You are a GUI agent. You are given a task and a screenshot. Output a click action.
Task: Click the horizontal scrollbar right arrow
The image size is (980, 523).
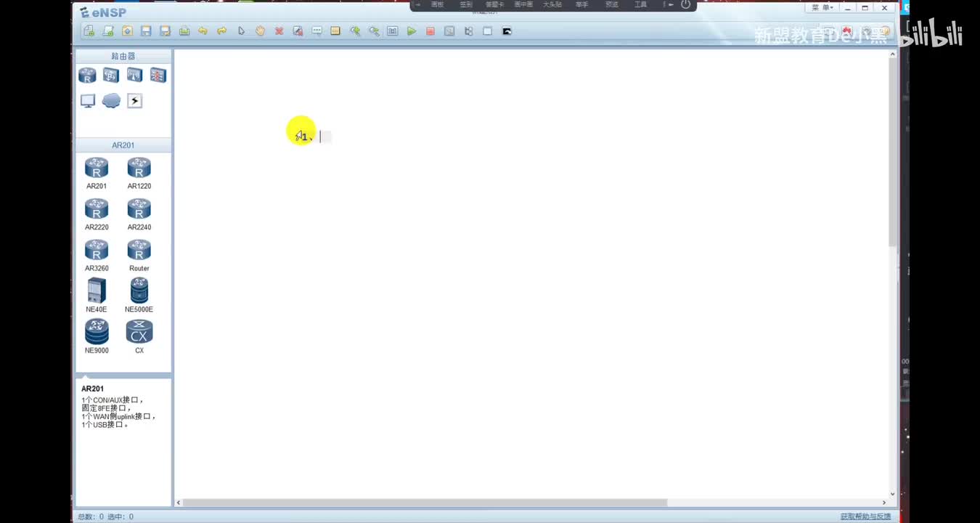[x=884, y=503]
